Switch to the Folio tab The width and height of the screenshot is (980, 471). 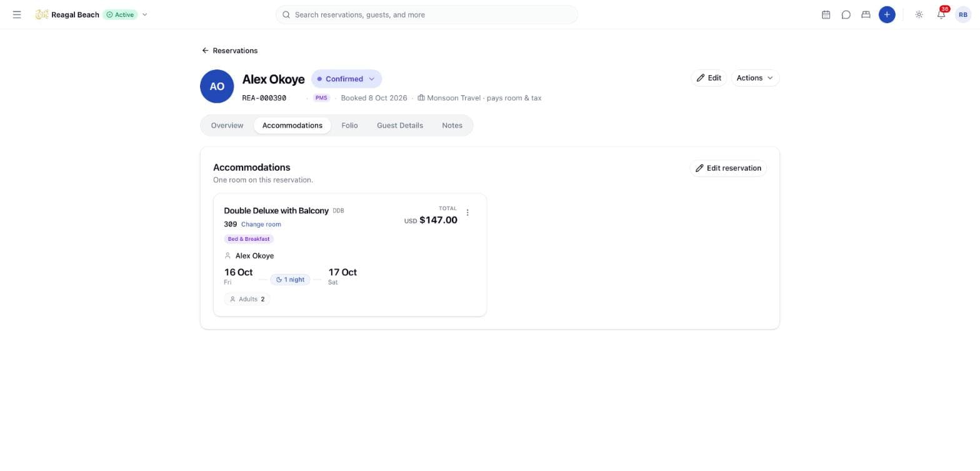(x=349, y=126)
